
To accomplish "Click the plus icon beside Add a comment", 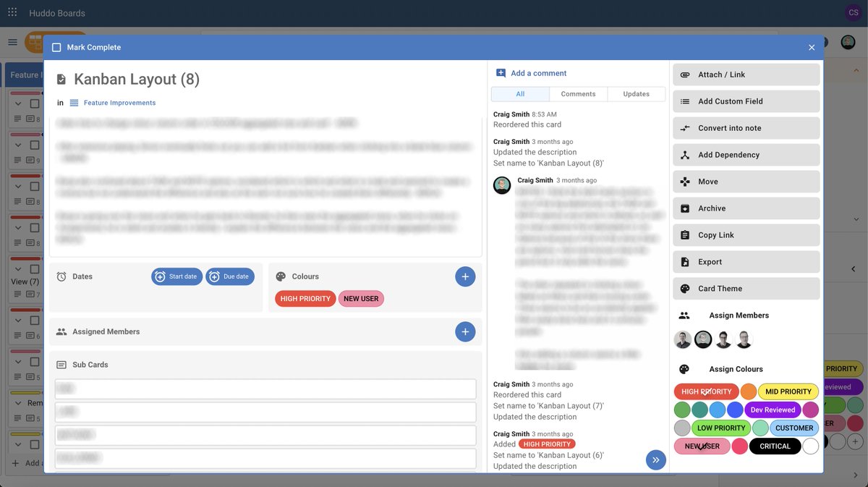I will click(x=501, y=73).
